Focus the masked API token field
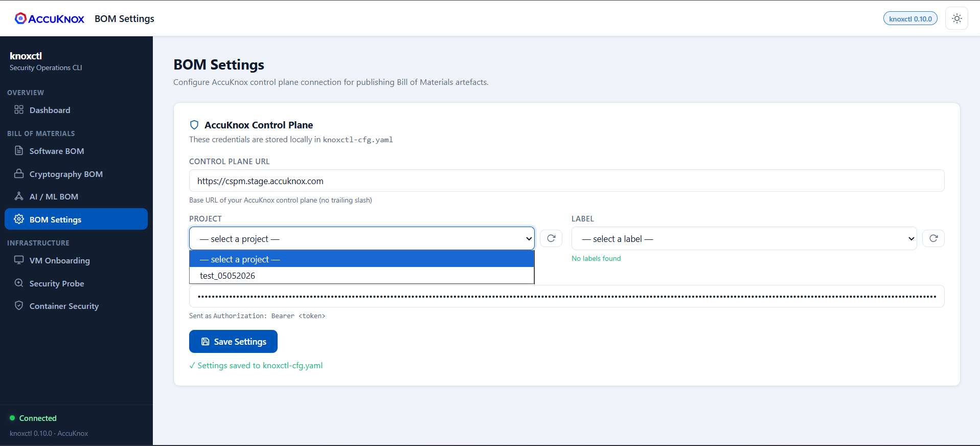Screen dimensions: 980x446 click(x=566, y=296)
